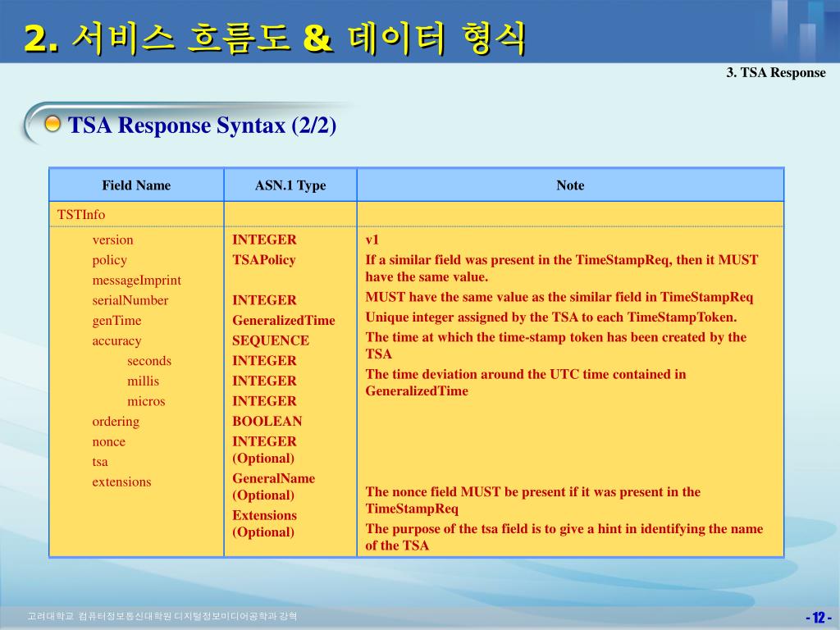Image resolution: width=840 pixels, height=630 pixels.
Task: Click the 'Note' column header
Action: pos(570,185)
